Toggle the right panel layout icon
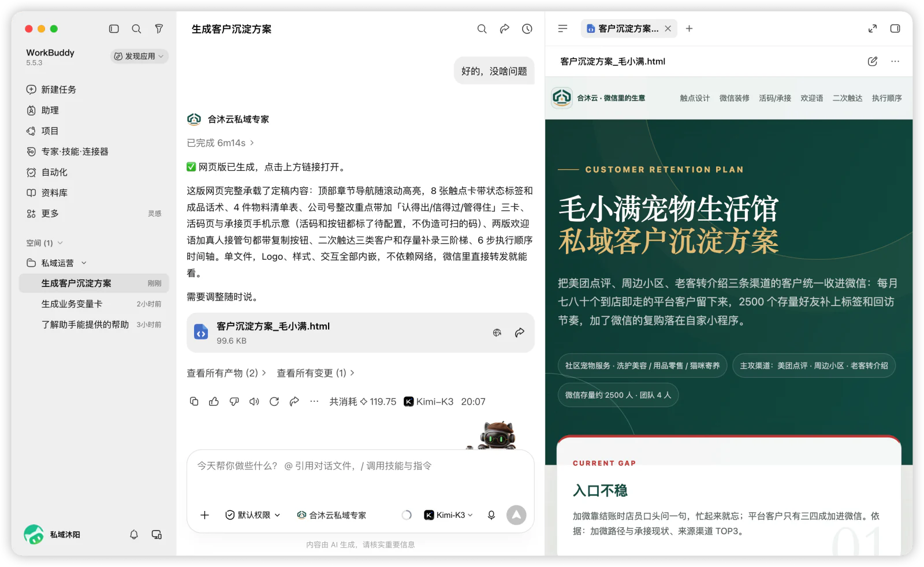This screenshot has width=924, height=567. pyautogui.click(x=895, y=28)
